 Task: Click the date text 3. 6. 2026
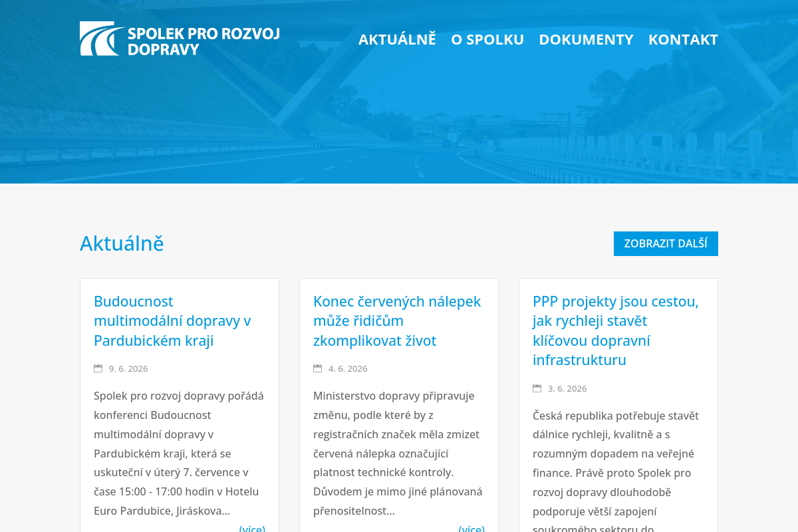point(567,388)
